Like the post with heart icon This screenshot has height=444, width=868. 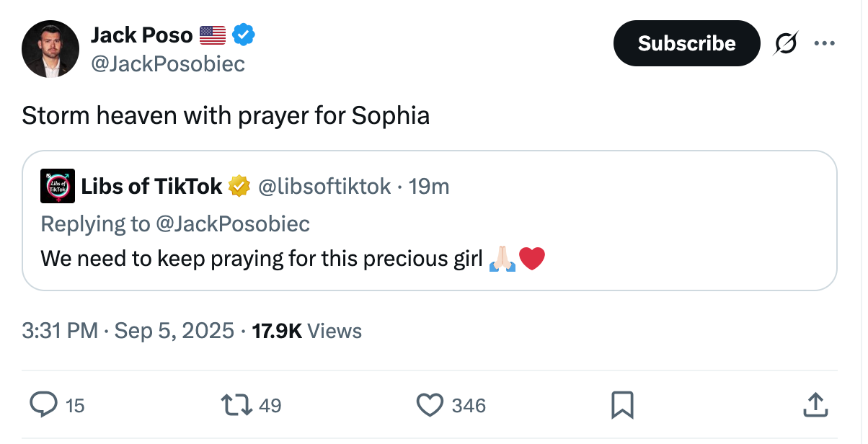coord(430,405)
